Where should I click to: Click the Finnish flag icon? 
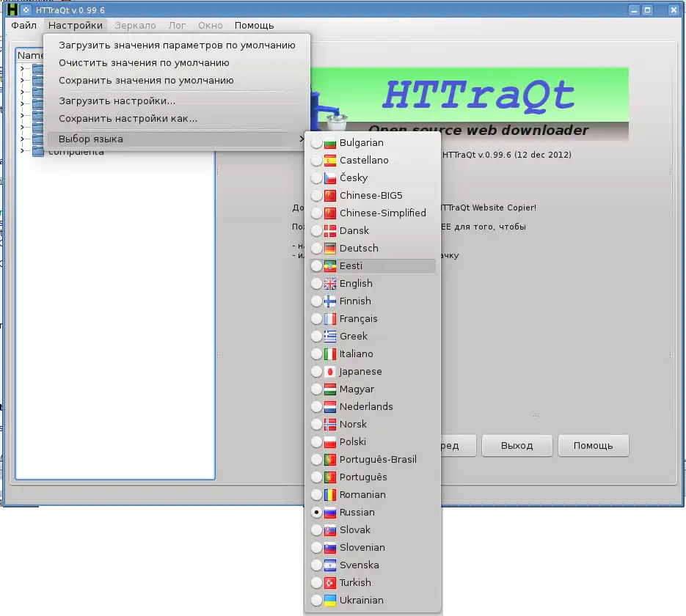tap(330, 301)
